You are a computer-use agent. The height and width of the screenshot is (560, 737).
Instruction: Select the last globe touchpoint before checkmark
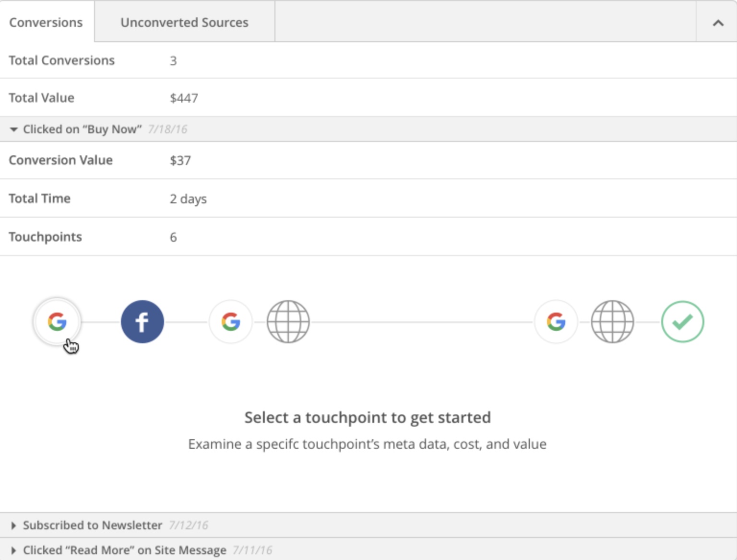(x=613, y=322)
